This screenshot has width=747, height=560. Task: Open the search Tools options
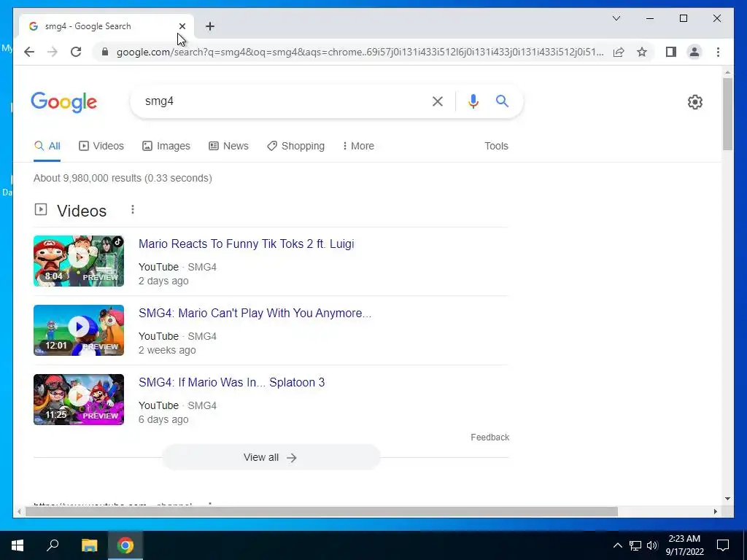(496, 146)
